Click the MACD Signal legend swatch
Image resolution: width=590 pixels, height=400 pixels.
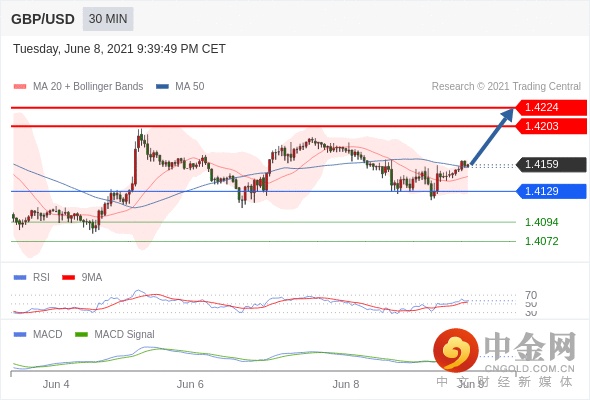[81, 334]
